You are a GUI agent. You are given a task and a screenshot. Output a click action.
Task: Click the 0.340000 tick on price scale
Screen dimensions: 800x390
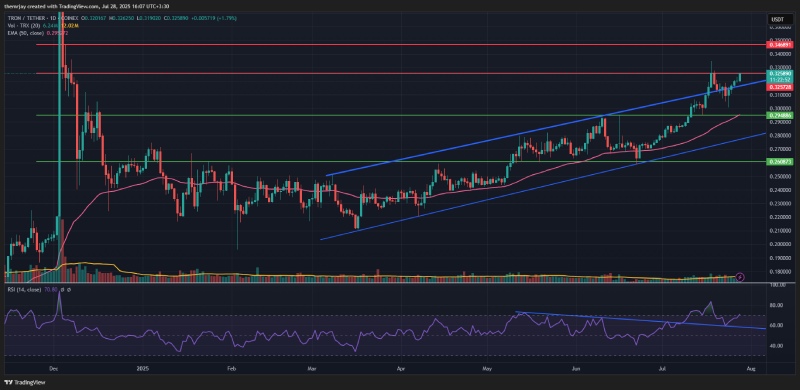coord(779,53)
